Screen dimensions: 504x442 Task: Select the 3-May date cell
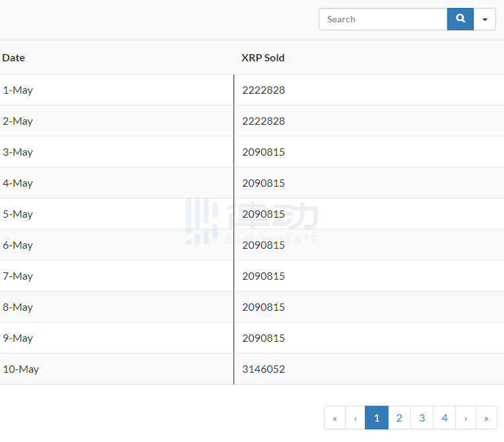pos(117,152)
